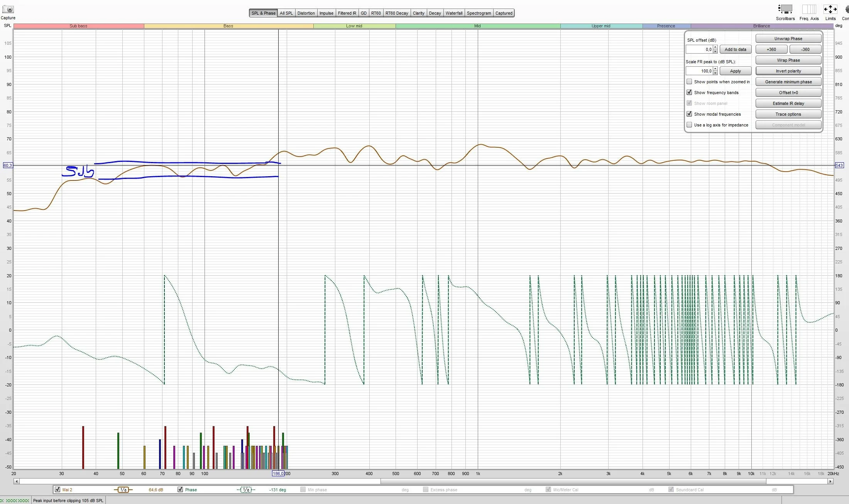Click the Apply scale button
Screen dimensions: 849x504
tap(735, 71)
